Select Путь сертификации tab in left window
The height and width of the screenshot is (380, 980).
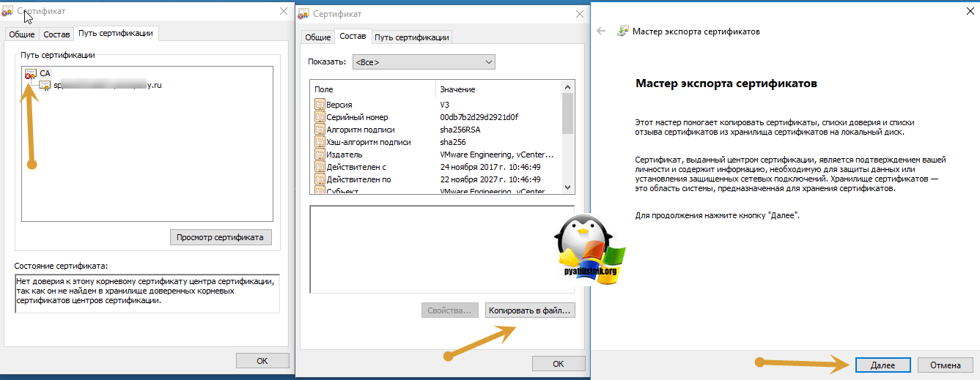(116, 34)
